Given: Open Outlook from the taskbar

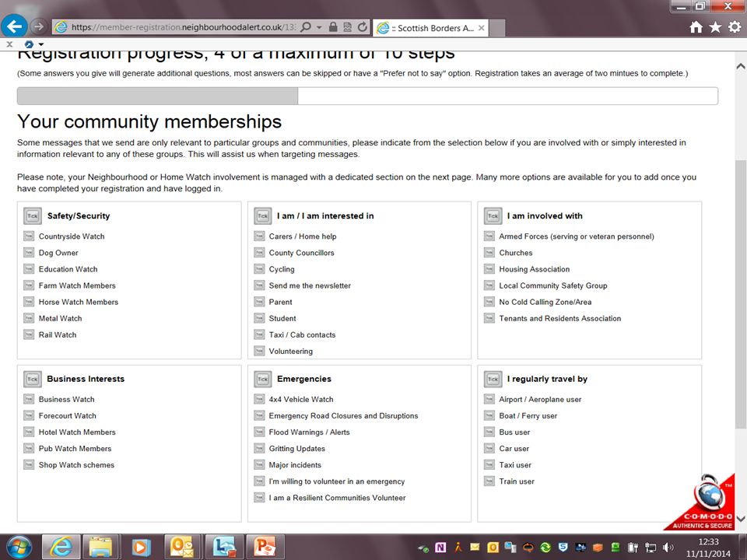Looking at the screenshot, I should pos(182,547).
